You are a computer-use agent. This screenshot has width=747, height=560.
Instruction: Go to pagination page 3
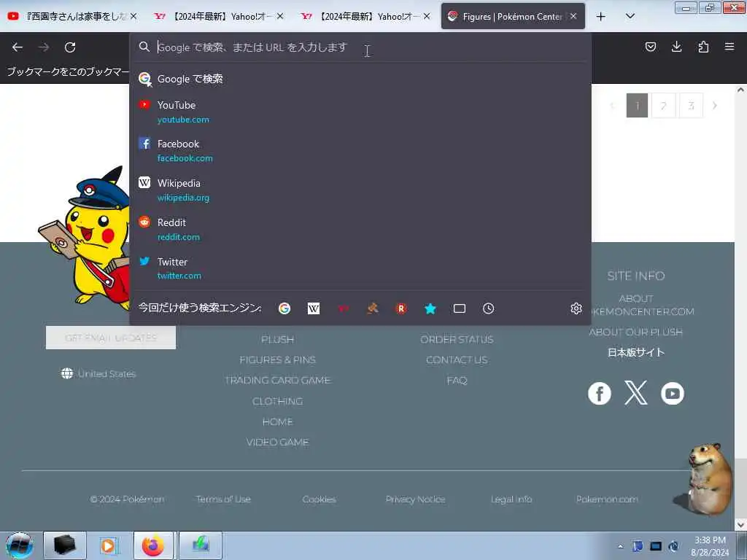(x=691, y=105)
